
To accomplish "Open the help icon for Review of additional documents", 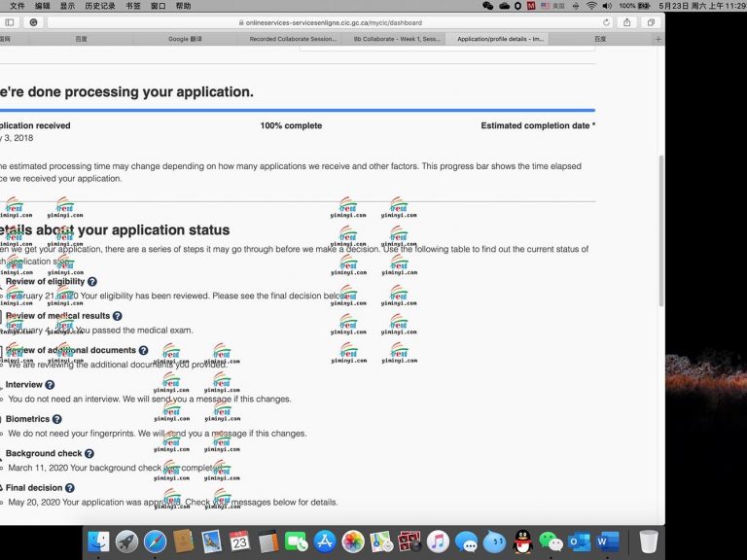I will coord(143,350).
